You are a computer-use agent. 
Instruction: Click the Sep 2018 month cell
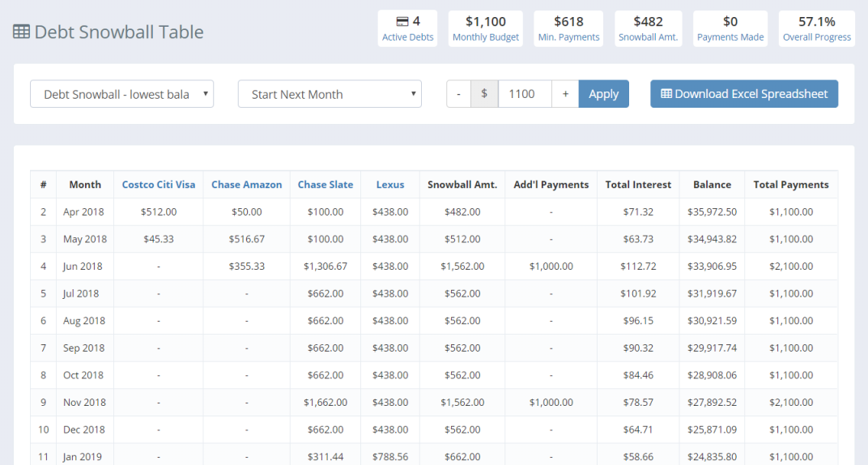tap(83, 348)
